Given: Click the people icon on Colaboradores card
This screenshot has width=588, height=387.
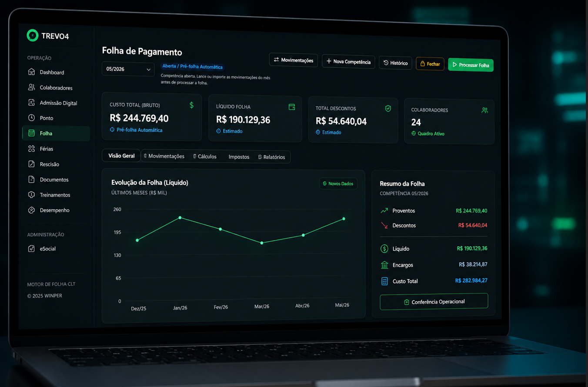Looking at the screenshot, I should pyautogui.click(x=484, y=110).
